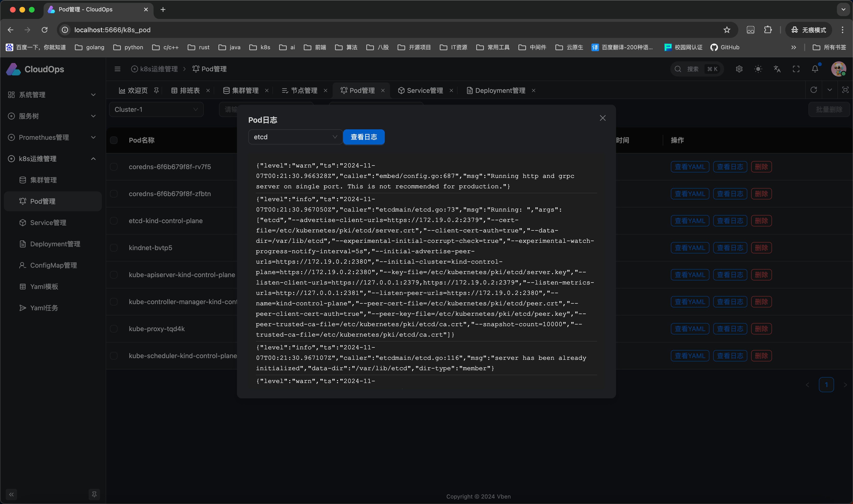Switch to the 节点管理 tab
The image size is (853, 504).
[300, 90]
